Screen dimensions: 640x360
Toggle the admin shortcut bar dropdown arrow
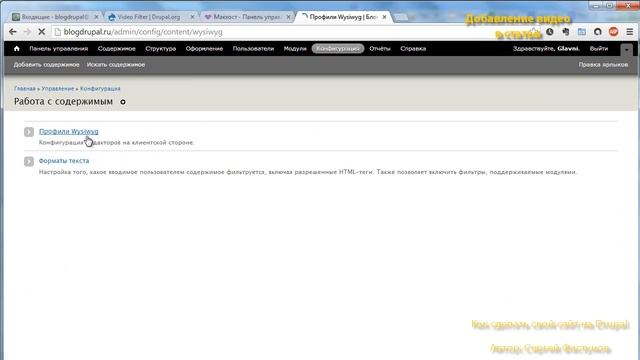click(627, 49)
